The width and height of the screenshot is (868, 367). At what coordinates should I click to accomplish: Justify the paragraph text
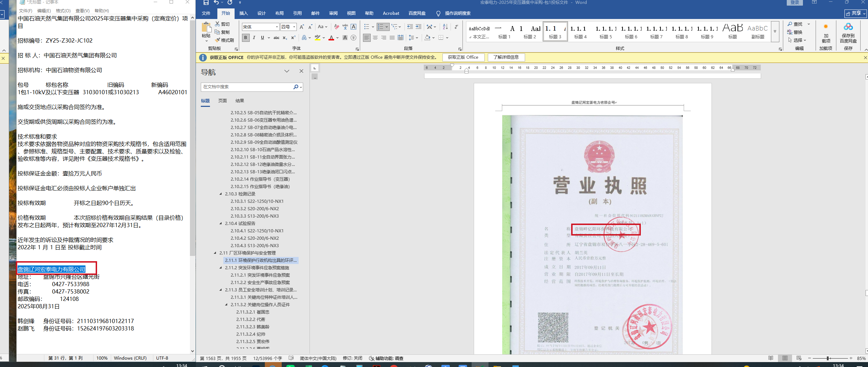tap(392, 38)
